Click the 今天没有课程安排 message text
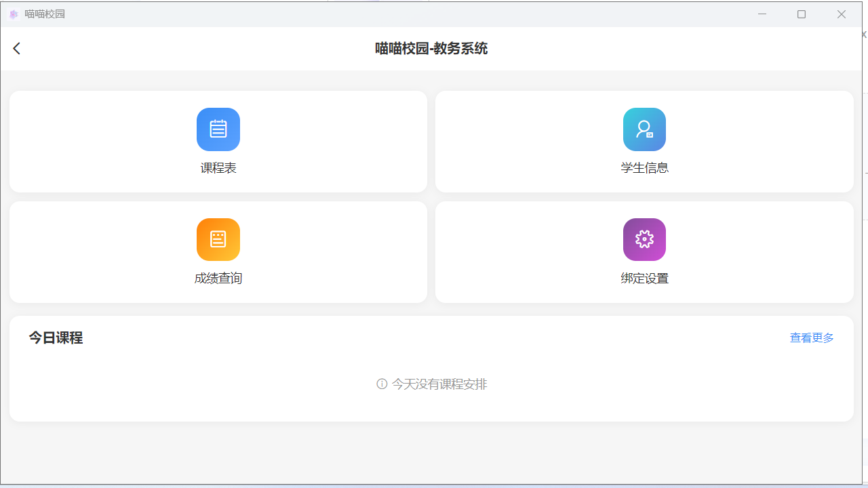868x488 pixels. (x=439, y=384)
